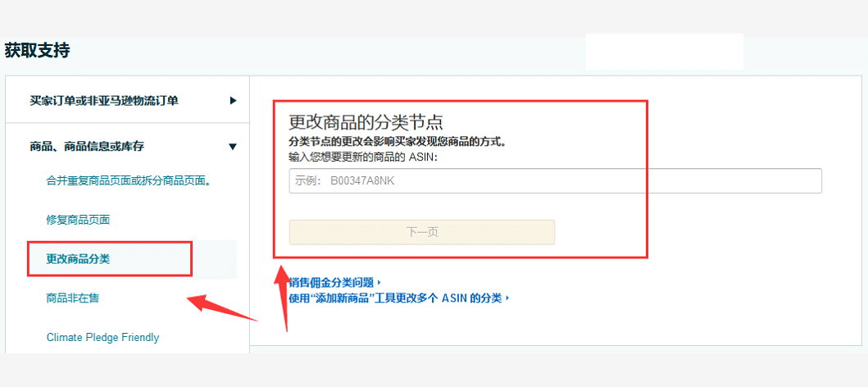Open 使用"添加新商品"工具更改多个 ASIN 的分类 link

[x=395, y=298]
